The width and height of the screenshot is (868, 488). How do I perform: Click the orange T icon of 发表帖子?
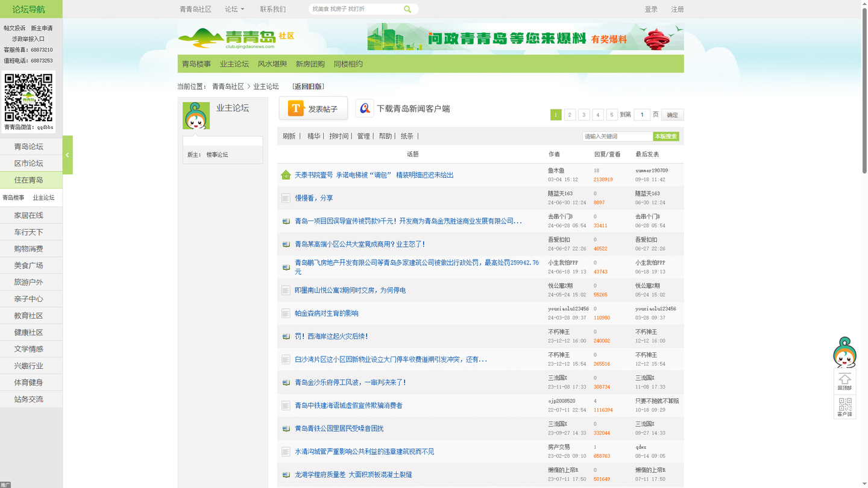[295, 108]
